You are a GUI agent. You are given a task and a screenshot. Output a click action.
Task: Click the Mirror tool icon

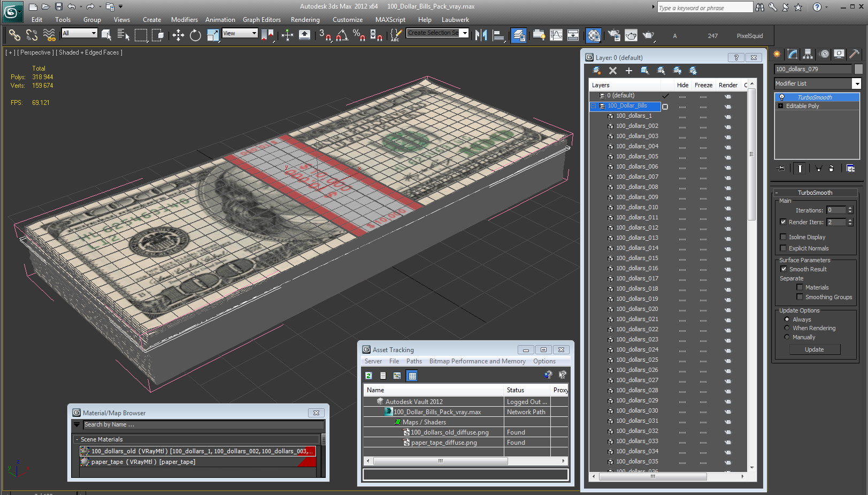click(x=481, y=35)
